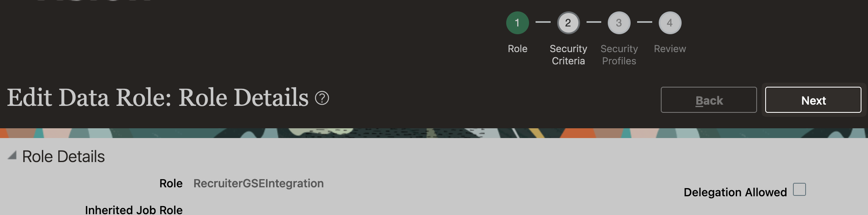Click the Edit Data Role page title
Image resolution: width=868 pixels, height=215 pixels.
tap(157, 98)
